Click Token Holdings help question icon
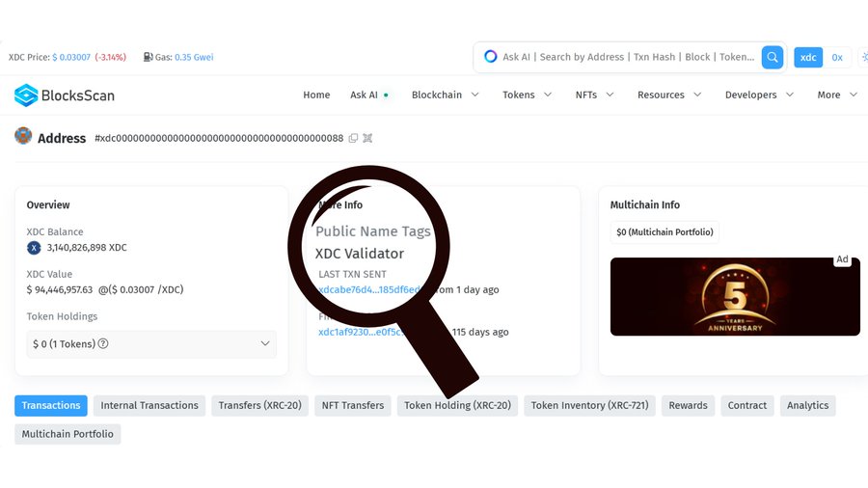The image size is (868, 488). [103, 343]
